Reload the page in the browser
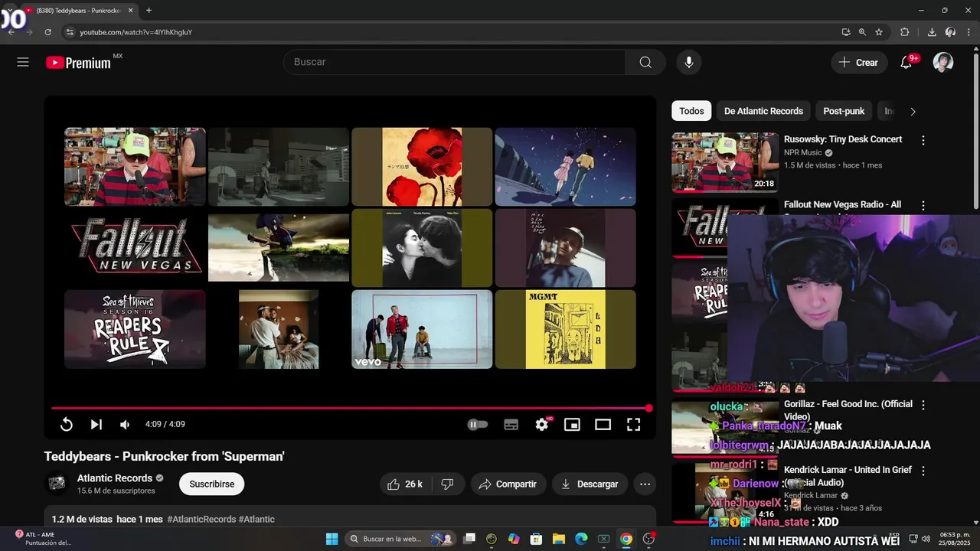Image resolution: width=980 pixels, height=551 pixels. 47,32
